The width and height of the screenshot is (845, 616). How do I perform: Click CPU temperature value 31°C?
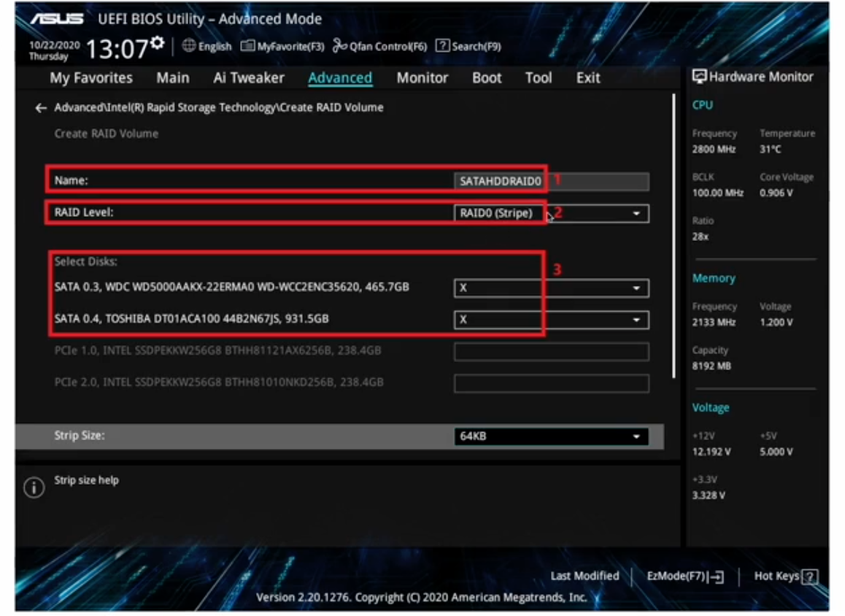coord(771,150)
